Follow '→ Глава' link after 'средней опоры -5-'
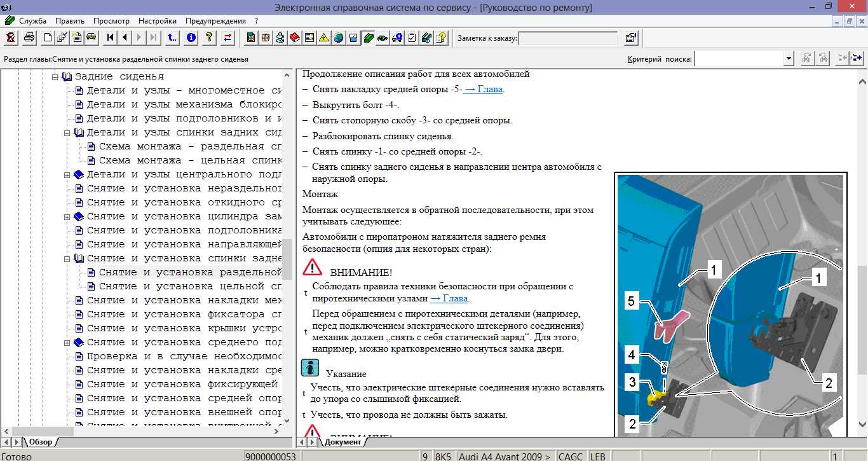 coord(484,90)
